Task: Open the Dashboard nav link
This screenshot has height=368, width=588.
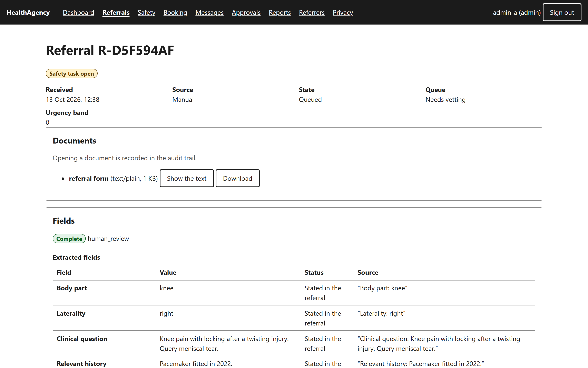Action: [x=78, y=12]
